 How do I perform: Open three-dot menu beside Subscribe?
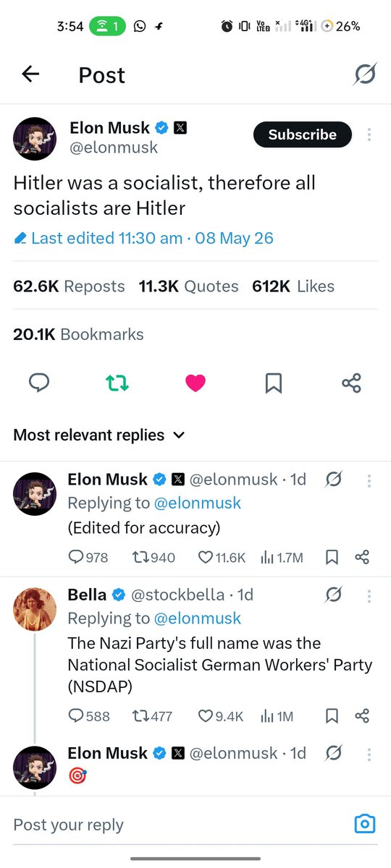(x=369, y=135)
